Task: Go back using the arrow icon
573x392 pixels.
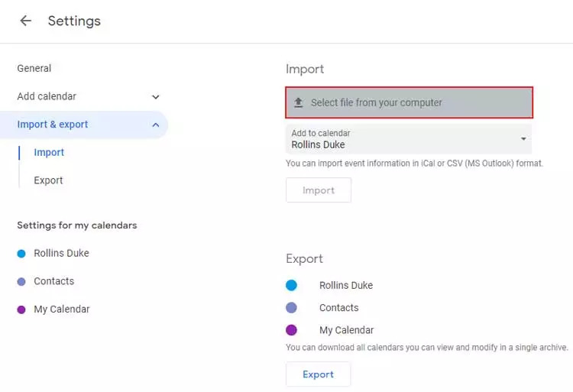Action: tap(25, 21)
